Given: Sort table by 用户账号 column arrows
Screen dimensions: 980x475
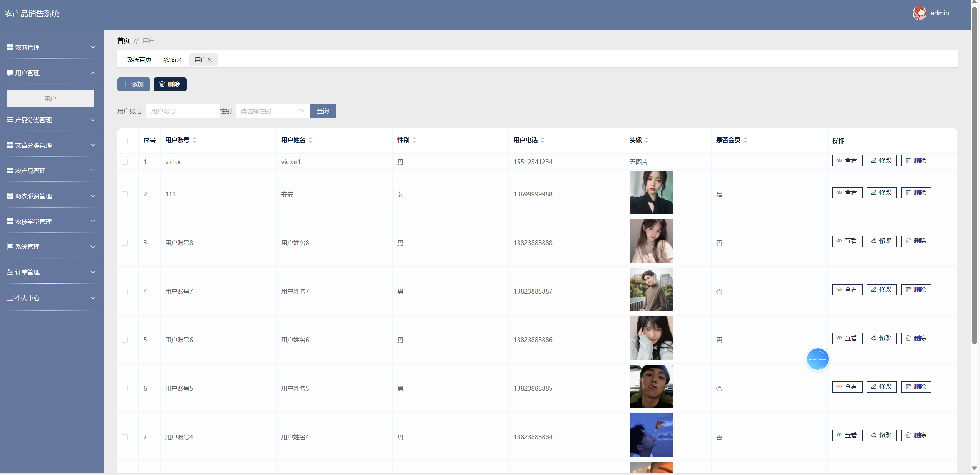Looking at the screenshot, I should (x=194, y=140).
